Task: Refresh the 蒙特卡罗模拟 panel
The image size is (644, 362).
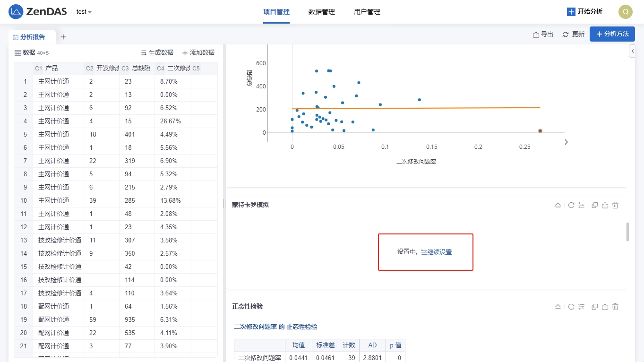Action: pos(571,205)
